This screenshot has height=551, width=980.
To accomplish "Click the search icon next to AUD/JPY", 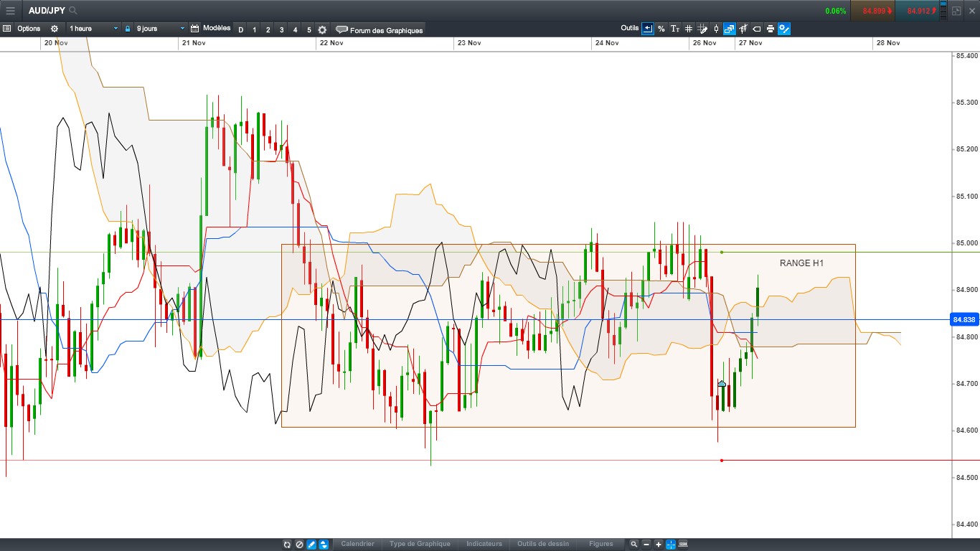I will click(74, 11).
